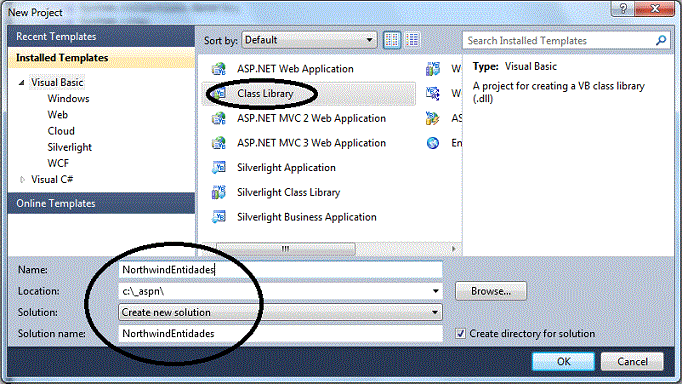Screen dimensions: 682x384
Task: Click the Class Library template icon
Action: (x=220, y=93)
